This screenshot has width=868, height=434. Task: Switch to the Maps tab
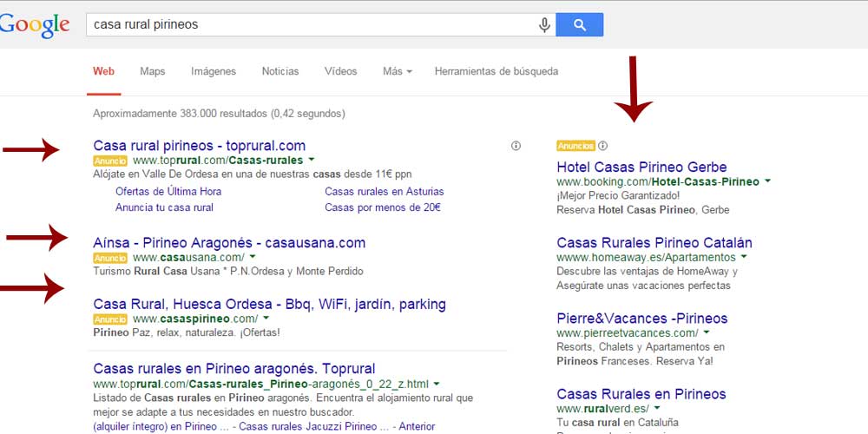tap(152, 71)
